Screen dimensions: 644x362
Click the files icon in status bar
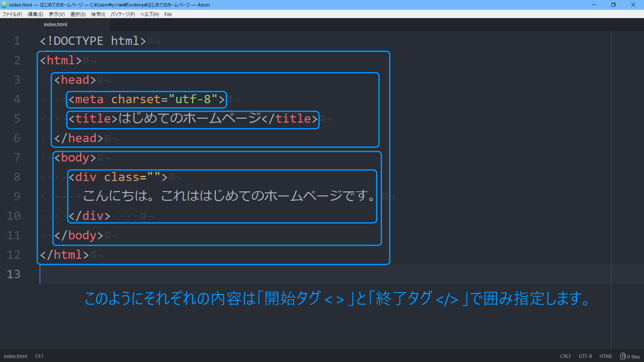coord(623,356)
